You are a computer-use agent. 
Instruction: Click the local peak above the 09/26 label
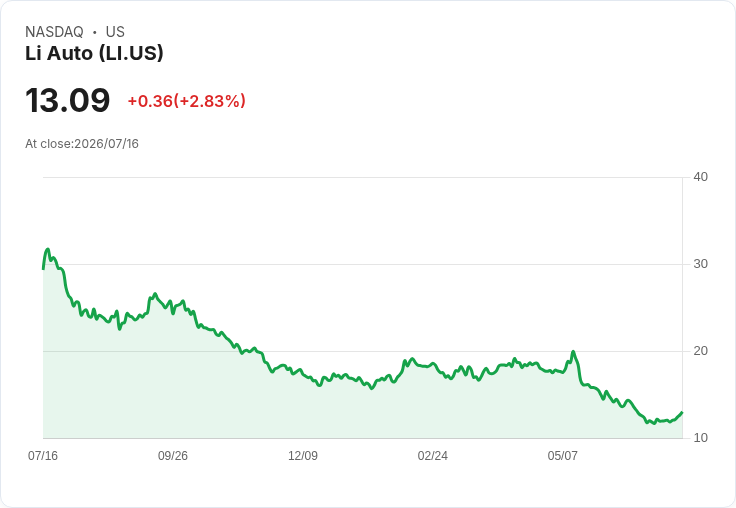click(155, 294)
